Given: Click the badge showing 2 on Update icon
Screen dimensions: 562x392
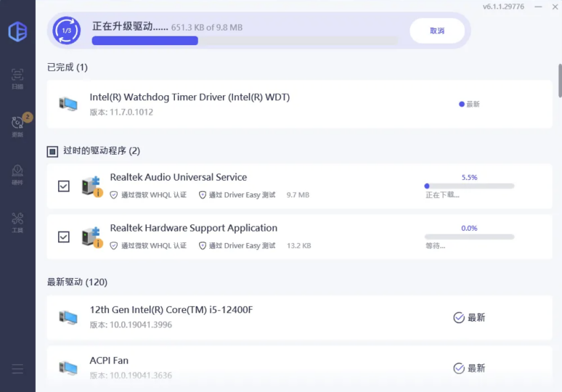Looking at the screenshot, I should click(28, 117).
